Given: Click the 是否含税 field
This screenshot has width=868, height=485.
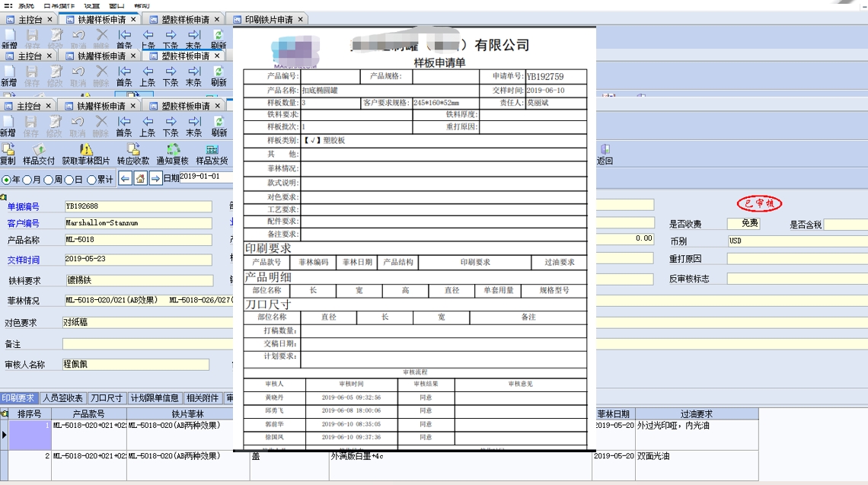Looking at the screenshot, I should 846,225.
